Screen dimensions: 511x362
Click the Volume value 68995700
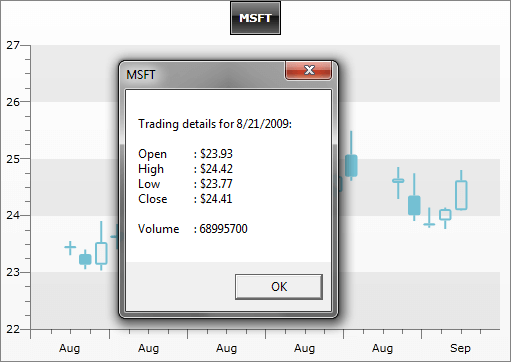[223, 229]
